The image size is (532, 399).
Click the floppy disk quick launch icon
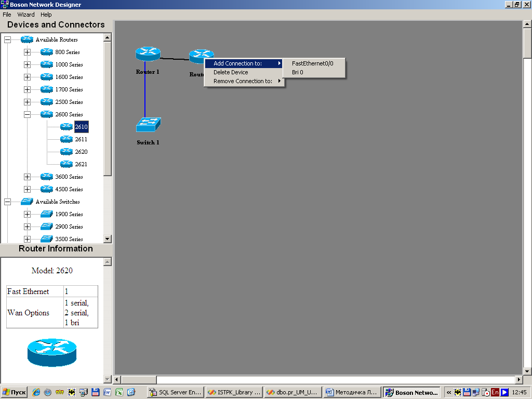[96, 392]
